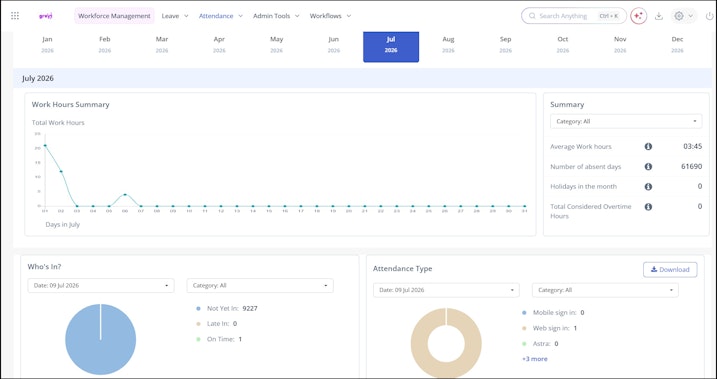Viewport: 717px width, 379px height.
Task: Click search magnifier icon in search box
Action: tap(532, 16)
